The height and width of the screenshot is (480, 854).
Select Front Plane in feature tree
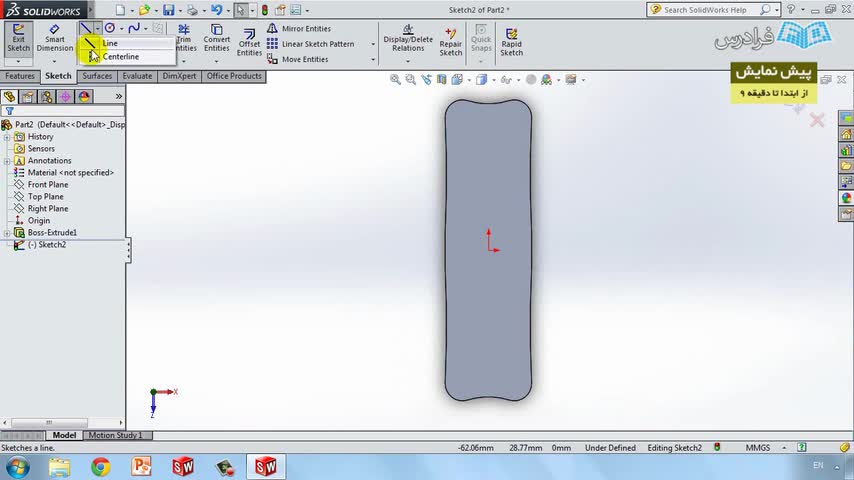41,185
